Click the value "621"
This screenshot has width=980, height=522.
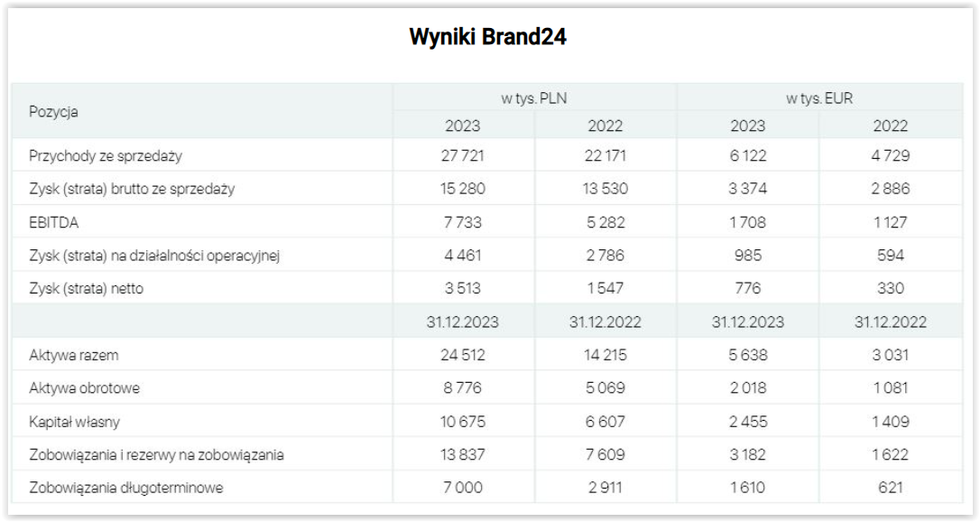tap(890, 488)
